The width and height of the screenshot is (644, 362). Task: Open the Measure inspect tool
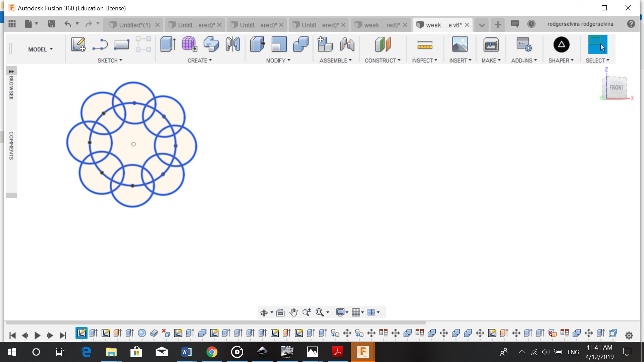point(425,44)
